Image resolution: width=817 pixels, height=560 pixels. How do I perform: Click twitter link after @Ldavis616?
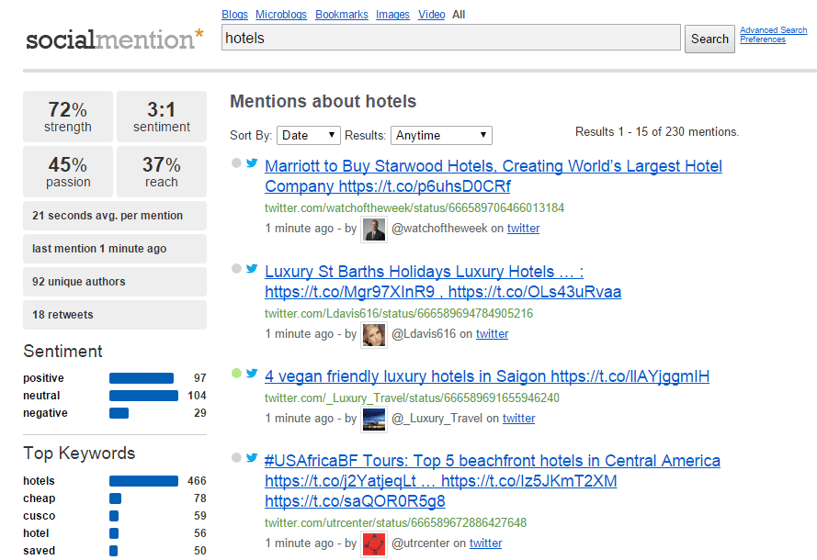coord(492,334)
